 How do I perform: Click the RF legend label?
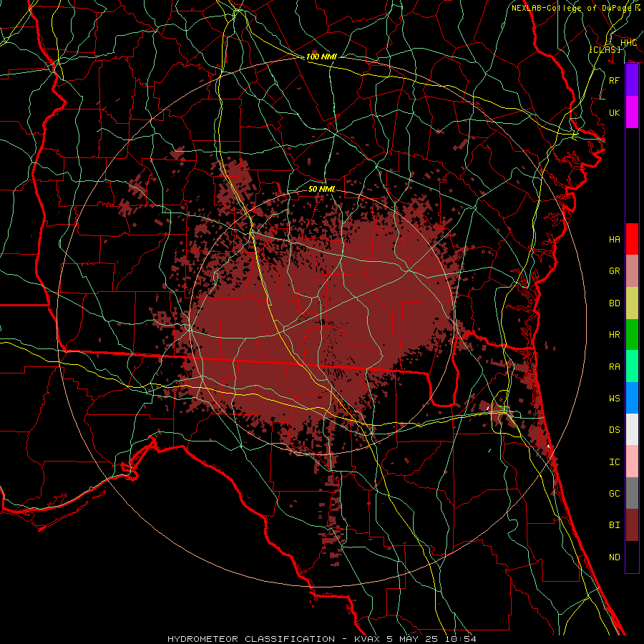pyautogui.click(x=615, y=80)
